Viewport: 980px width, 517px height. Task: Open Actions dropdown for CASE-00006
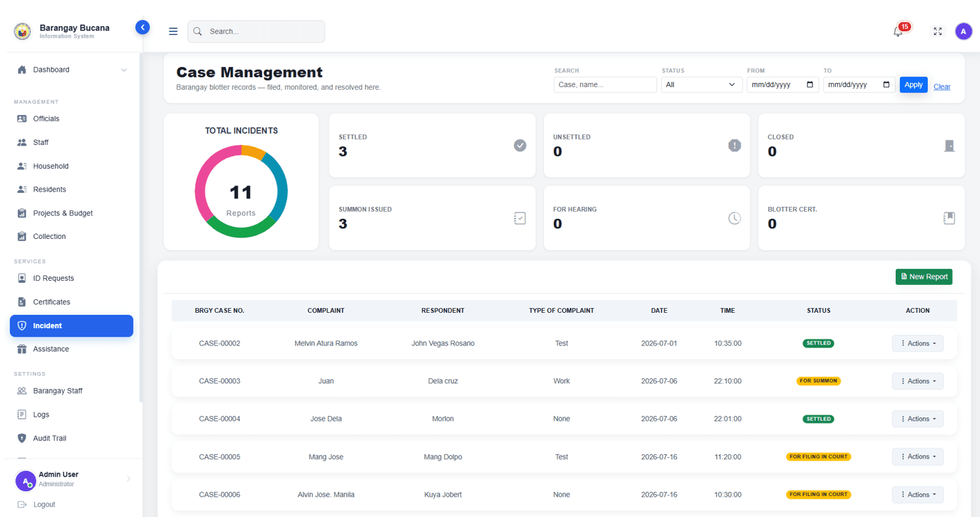pyautogui.click(x=917, y=495)
